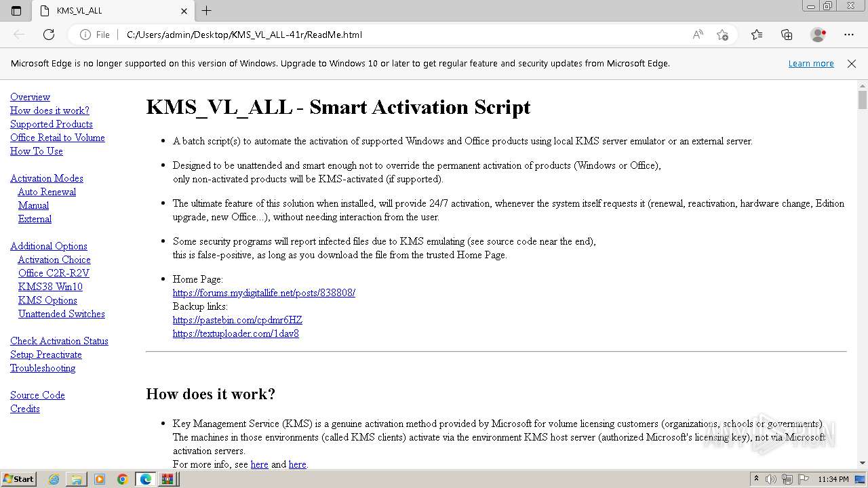Image resolution: width=868 pixels, height=488 pixels.
Task: Go to Unattended Switches
Action: [62, 314]
